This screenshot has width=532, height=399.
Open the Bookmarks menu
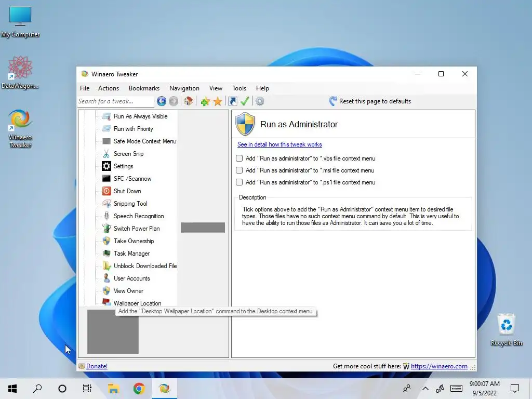pyautogui.click(x=144, y=88)
